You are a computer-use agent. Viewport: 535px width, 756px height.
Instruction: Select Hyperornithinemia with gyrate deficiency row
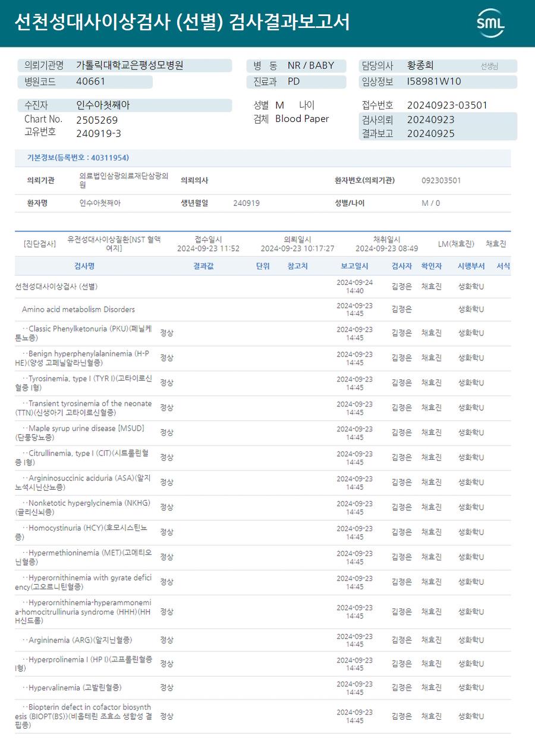pyautogui.click(x=263, y=582)
